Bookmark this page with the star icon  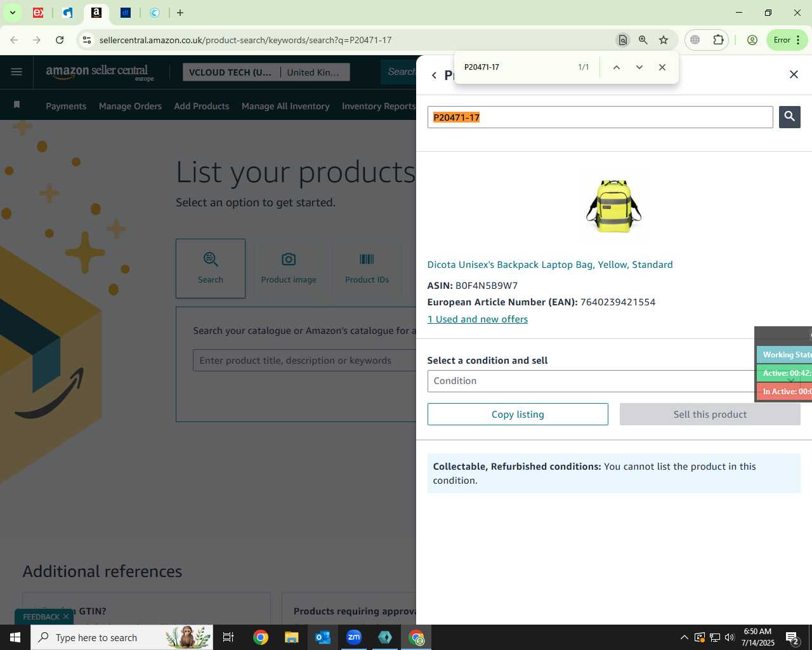[x=664, y=40]
